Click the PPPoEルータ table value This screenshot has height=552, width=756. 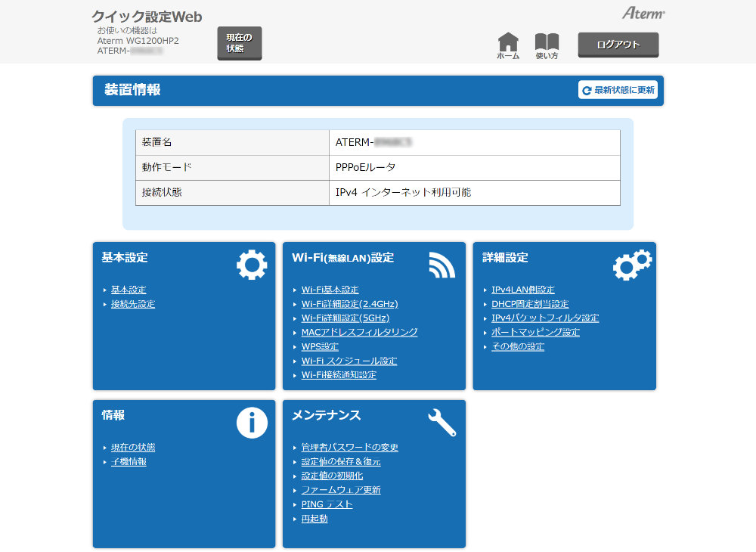coord(365,167)
